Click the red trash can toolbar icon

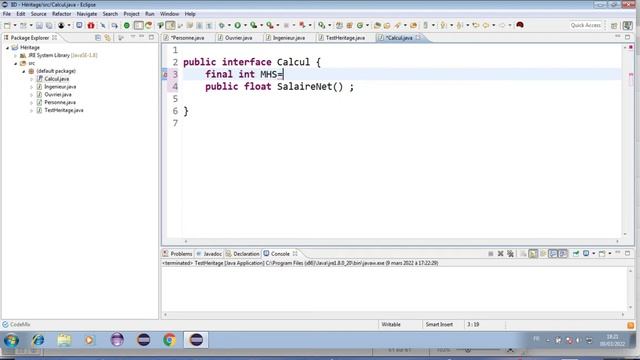[91, 25]
